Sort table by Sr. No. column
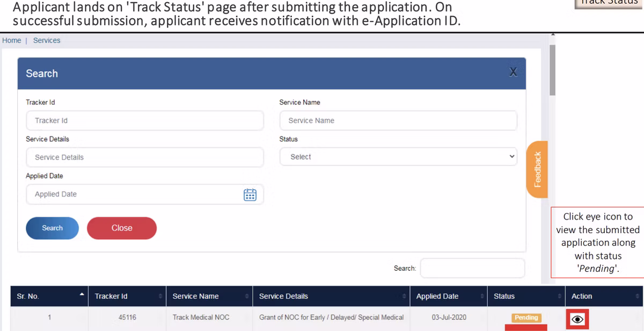This screenshot has width=644, height=331. (49, 296)
